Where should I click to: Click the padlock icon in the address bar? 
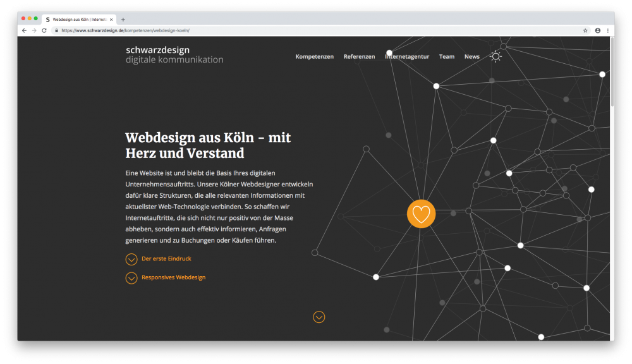(x=56, y=30)
